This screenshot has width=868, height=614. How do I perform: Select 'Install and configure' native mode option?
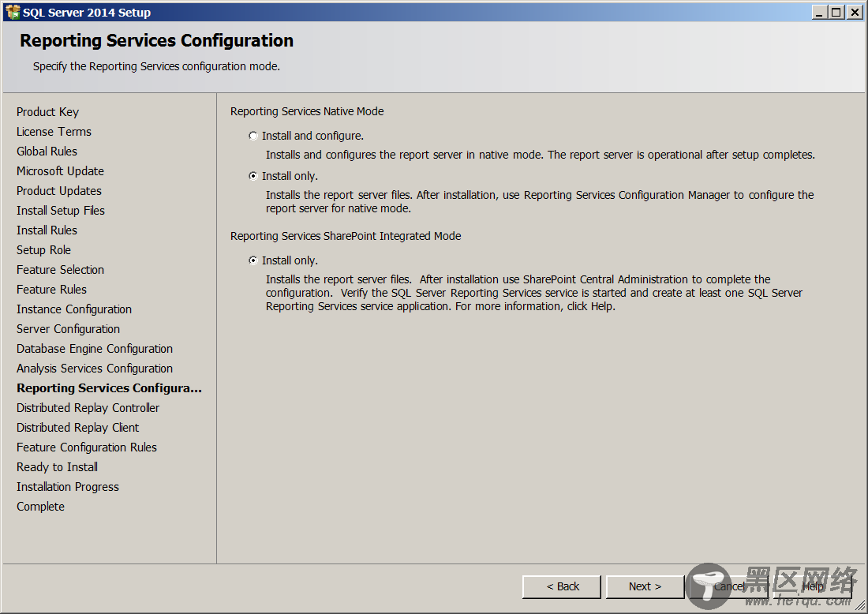(x=253, y=136)
